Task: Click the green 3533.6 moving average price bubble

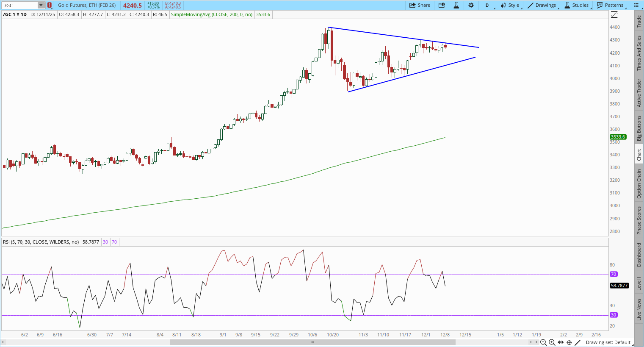Action: 618,137
